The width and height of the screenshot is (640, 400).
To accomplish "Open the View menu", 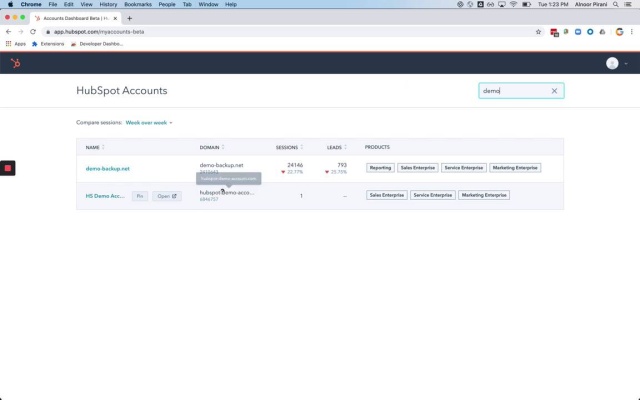I will point(86,4).
